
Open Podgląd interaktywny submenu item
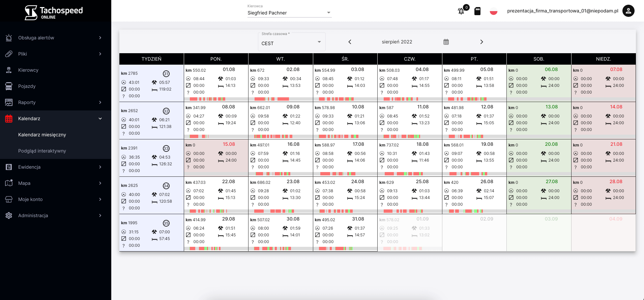(x=42, y=151)
